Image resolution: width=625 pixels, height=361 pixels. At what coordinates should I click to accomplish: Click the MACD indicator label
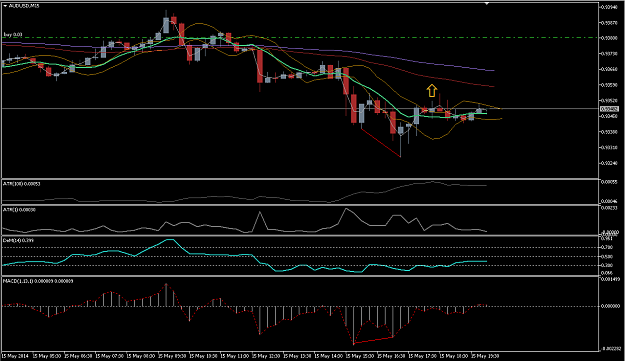tap(38, 281)
